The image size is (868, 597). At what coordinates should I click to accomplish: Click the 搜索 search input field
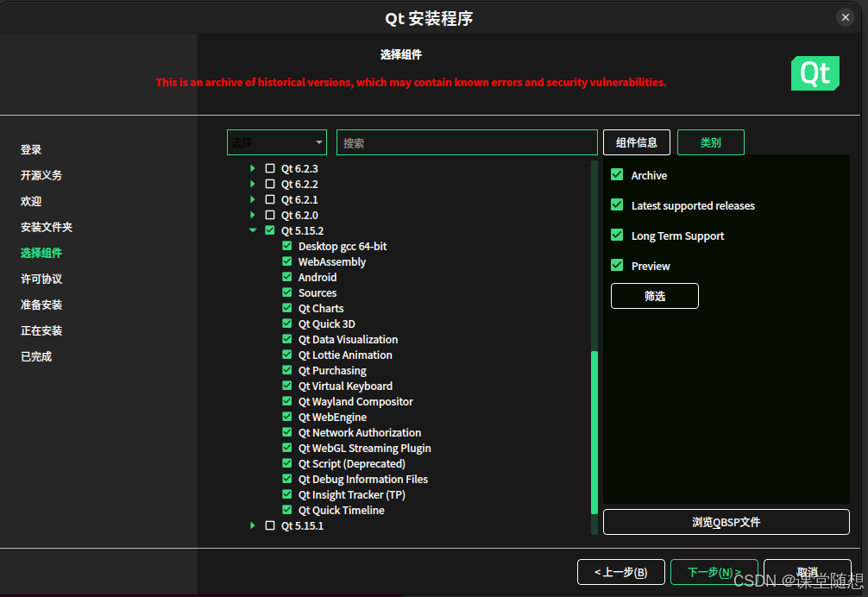point(467,142)
